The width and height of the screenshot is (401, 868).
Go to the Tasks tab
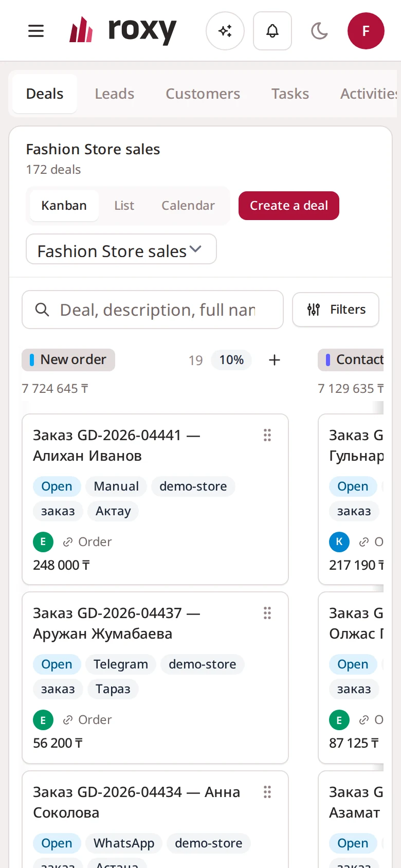click(x=290, y=94)
